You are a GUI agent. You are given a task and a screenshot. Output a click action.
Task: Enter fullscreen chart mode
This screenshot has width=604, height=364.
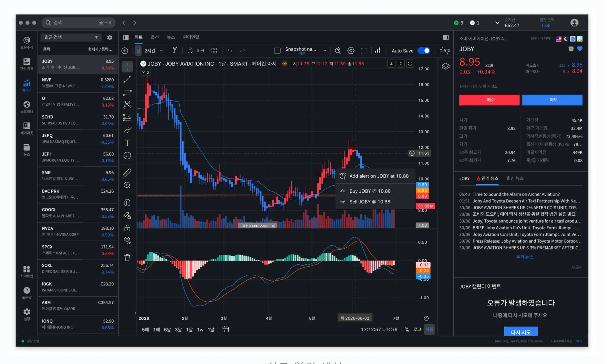[364, 51]
